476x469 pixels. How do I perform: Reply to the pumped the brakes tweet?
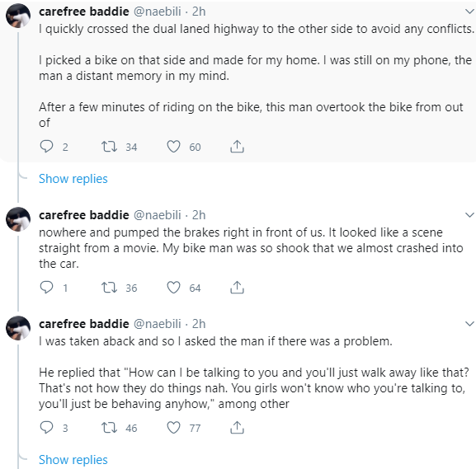[x=46, y=288]
